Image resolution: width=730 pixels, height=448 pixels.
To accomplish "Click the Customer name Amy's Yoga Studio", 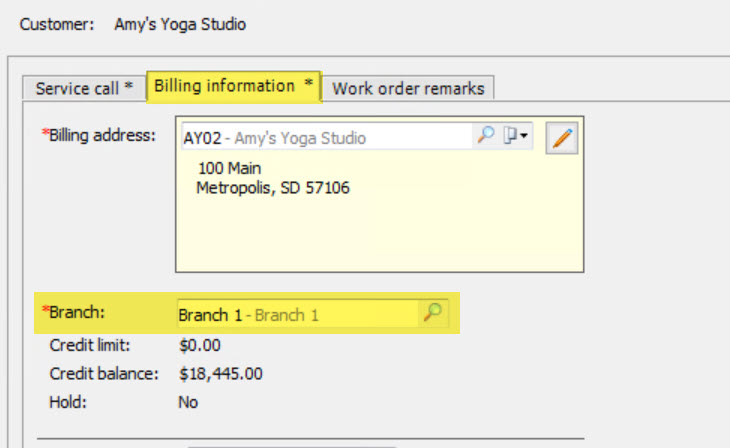I will pyautogui.click(x=180, y=24).
